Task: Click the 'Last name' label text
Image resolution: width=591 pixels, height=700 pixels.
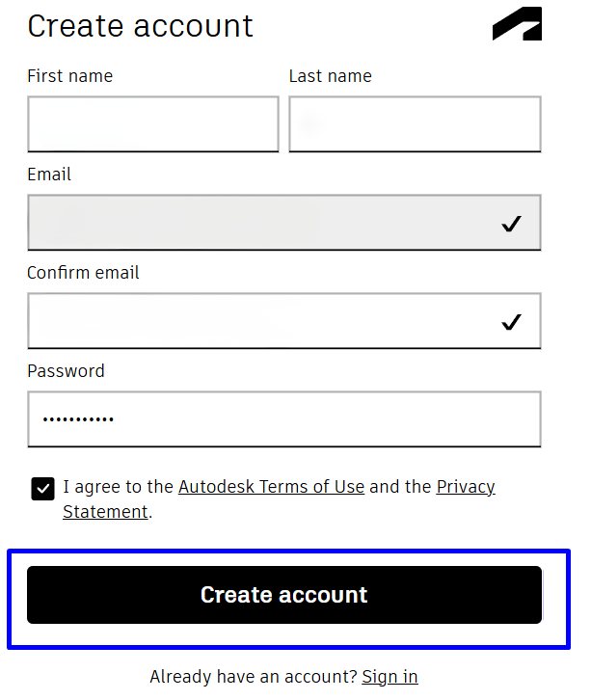Action: tap(330, 76)
